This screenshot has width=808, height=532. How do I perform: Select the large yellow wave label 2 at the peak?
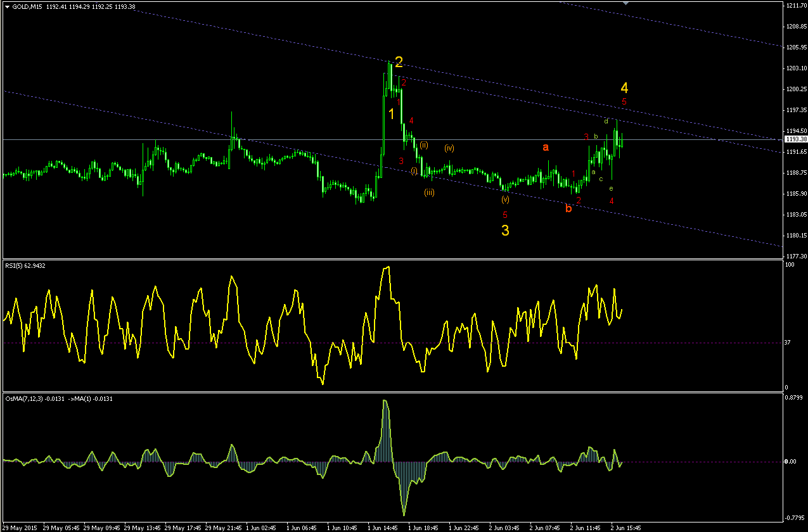pyautogui.click(x=399, y=62)
